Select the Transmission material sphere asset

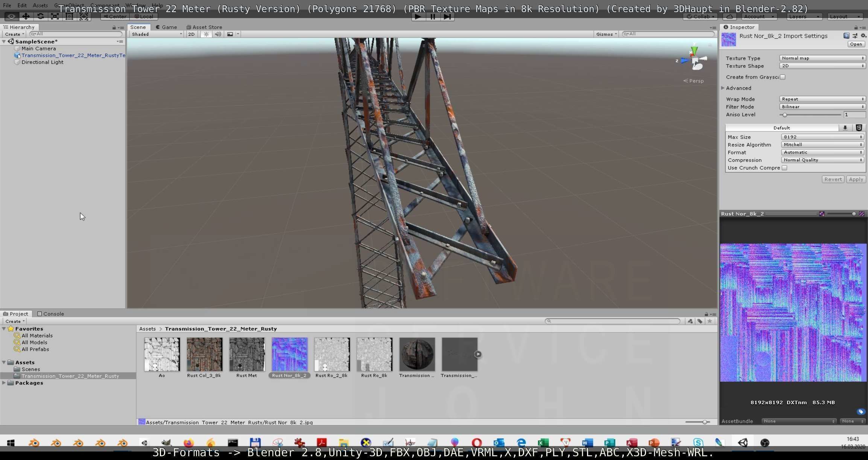pyautogui.click(x=417, y=354)
